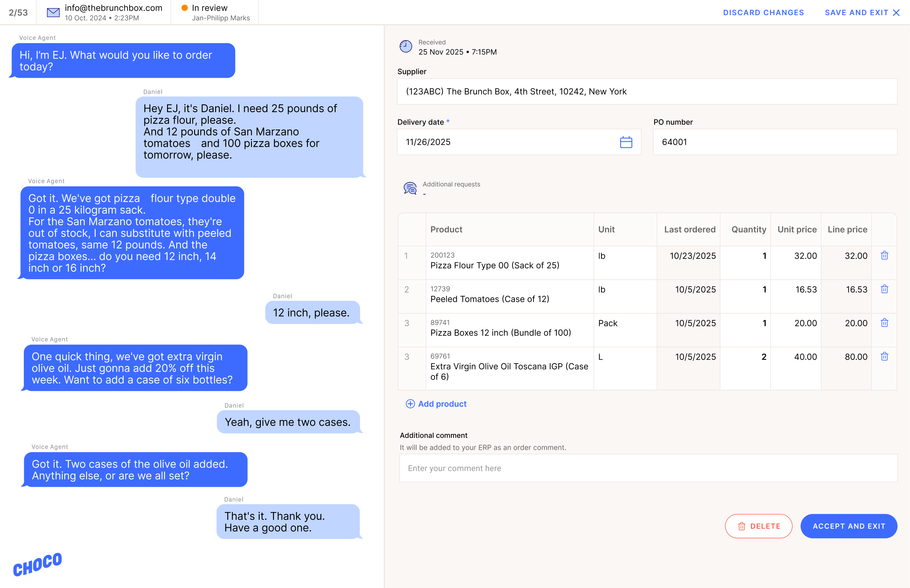Focus the PO number input field
Viewport: 910px width, 588px height.
[775, 142]
